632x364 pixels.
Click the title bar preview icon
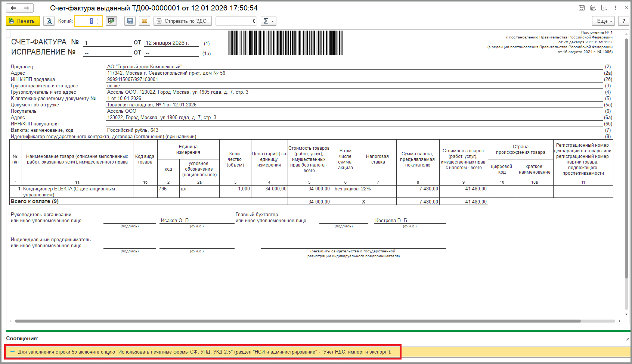click(x=604, y=8)
